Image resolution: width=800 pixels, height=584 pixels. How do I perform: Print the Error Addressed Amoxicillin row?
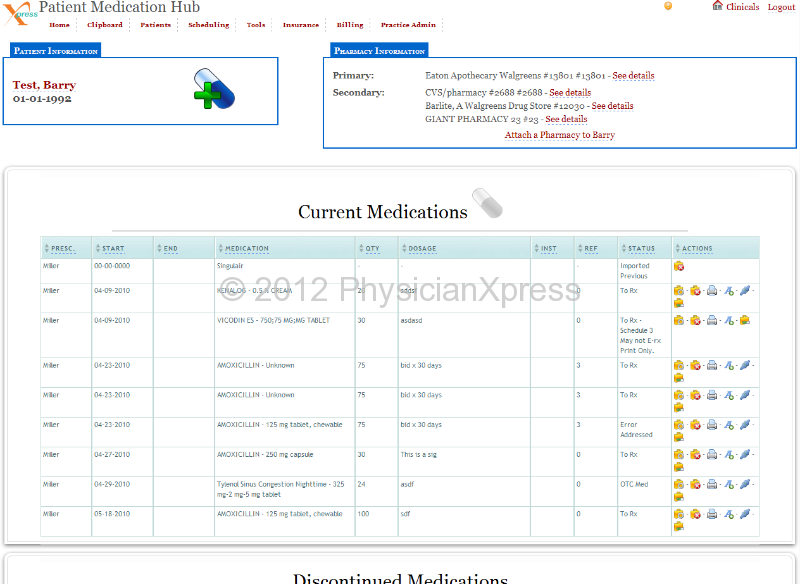point(711,425)
